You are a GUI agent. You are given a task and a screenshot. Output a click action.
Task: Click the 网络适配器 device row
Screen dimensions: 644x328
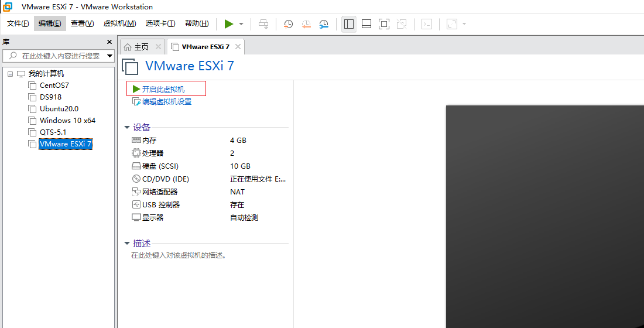pyautogui.click(x=208, y=192)
